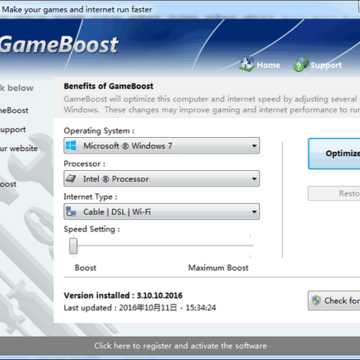The height and width of the screenshot is (360, 360).
Task: Open the Microsoft Windows 7 combo box
Action: 162,146
